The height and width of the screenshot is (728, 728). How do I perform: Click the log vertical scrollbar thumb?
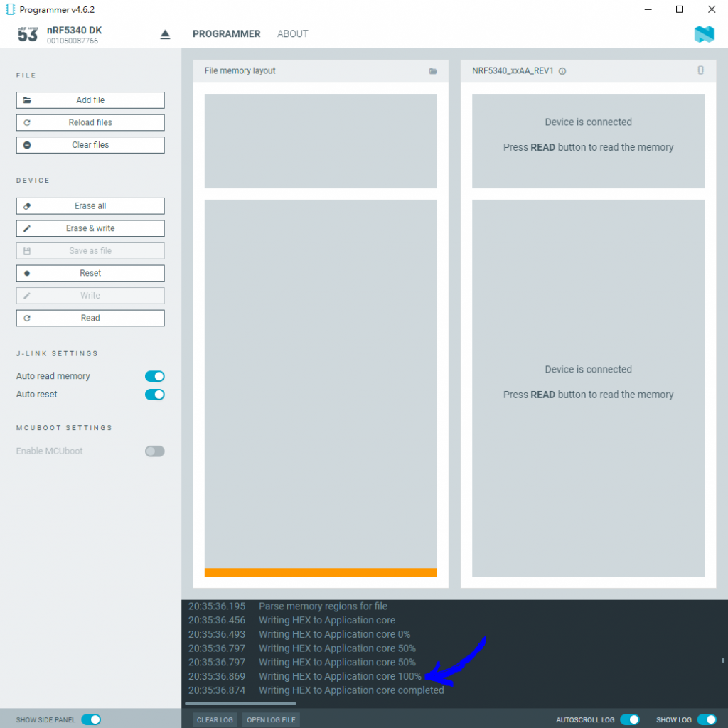723,660
